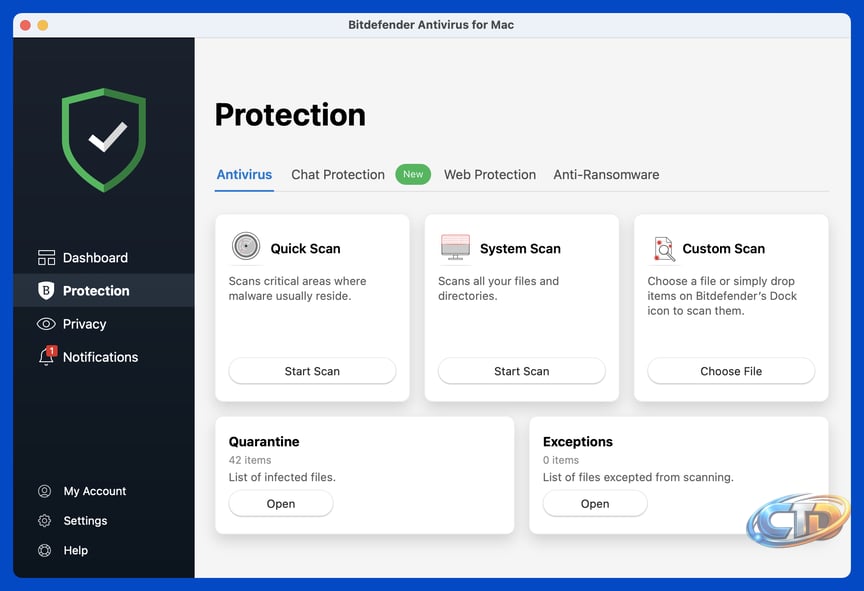Image resolution: width=864 pixels, height=591 pixels.
Task: Click the Custom Scan file icon
Action: point(664,249)
